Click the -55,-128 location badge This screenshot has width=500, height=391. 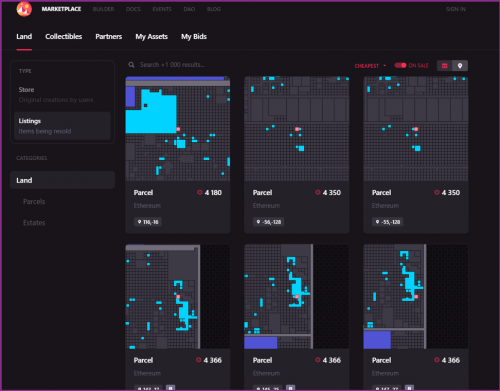click(x=387, y=222)
